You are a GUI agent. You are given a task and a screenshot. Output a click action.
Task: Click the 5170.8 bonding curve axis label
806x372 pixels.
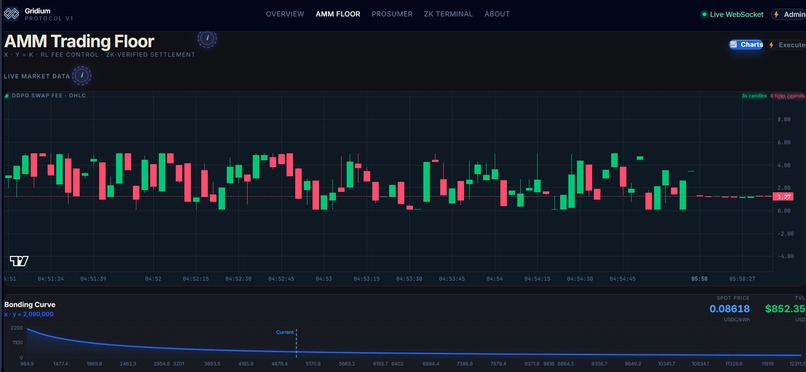(x=313, y=364)
